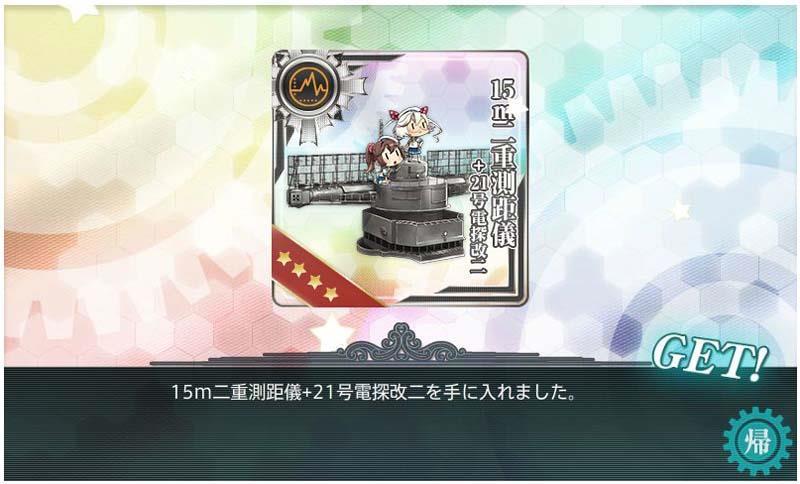Click the first gold star on ribbon
The width and height of the screenshot is (800, 484).
284,259
